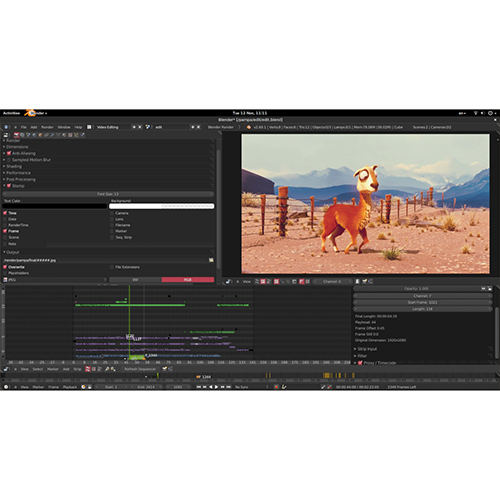This screenshot has width=500, height=500.
Task: Toggle the Stamp panel checkbox
Action: click(x=9, y=186)
